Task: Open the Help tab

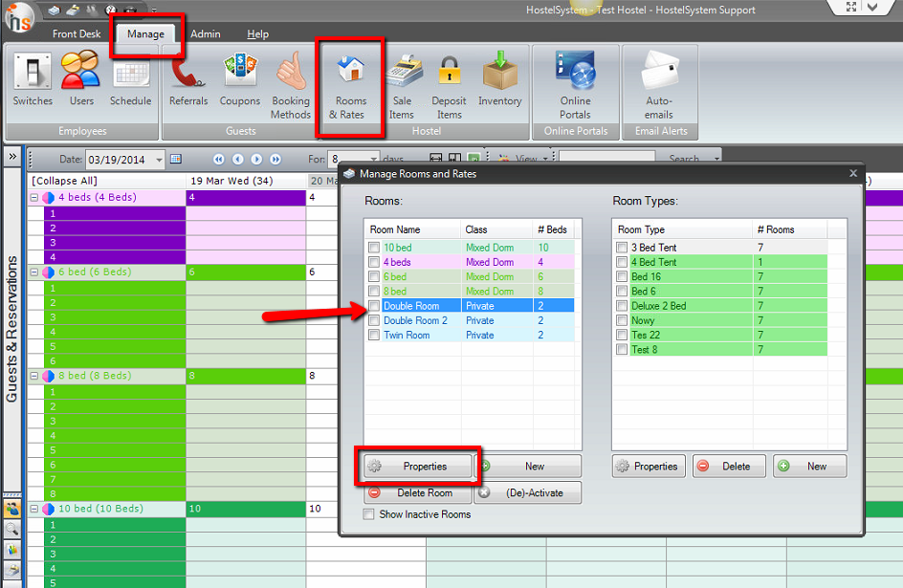Action: coord(258,34)
